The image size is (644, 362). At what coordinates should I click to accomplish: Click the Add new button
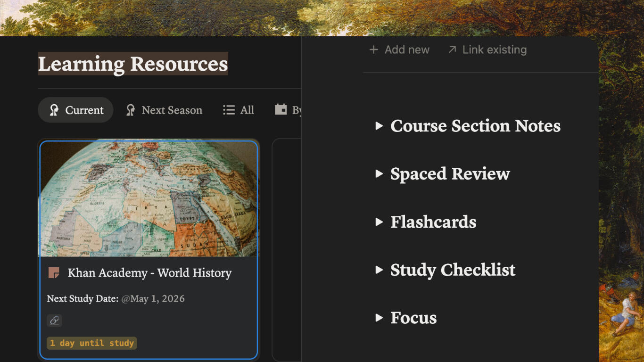[x=399, y=49]
